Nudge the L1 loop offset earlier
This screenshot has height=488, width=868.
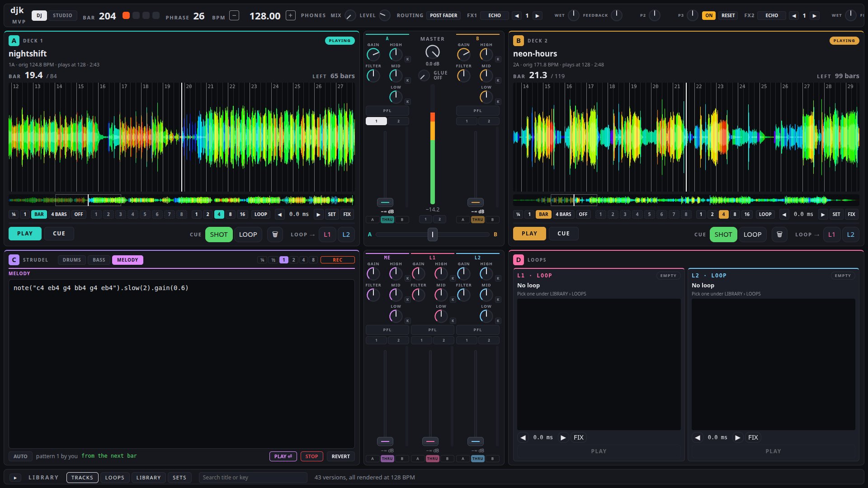[523, 437]
